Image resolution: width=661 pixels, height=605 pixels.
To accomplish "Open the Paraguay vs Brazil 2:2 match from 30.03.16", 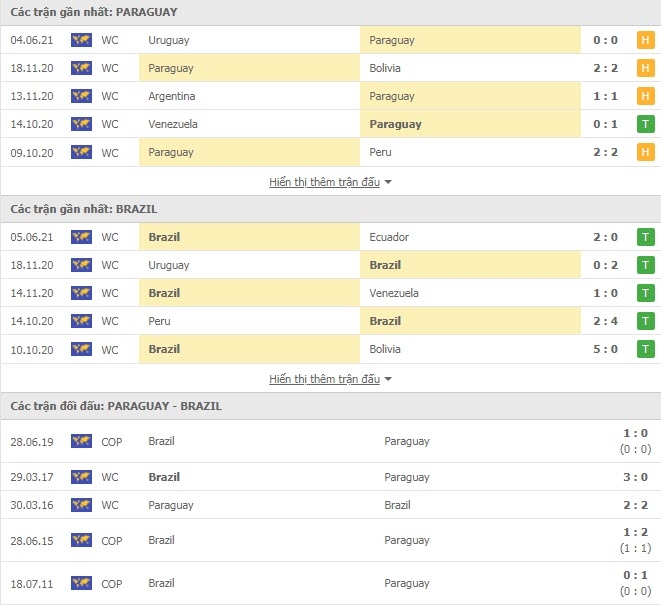I will pyautogui.click(x=330, y=505).
